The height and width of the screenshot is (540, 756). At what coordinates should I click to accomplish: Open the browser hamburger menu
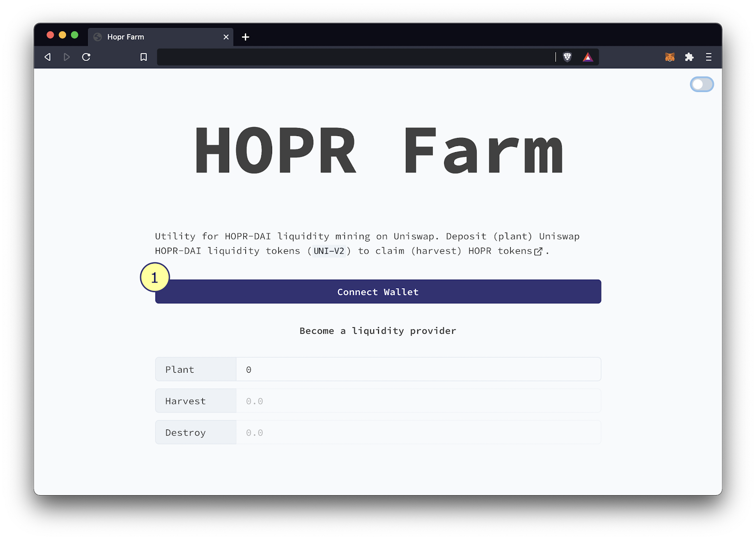709,57
